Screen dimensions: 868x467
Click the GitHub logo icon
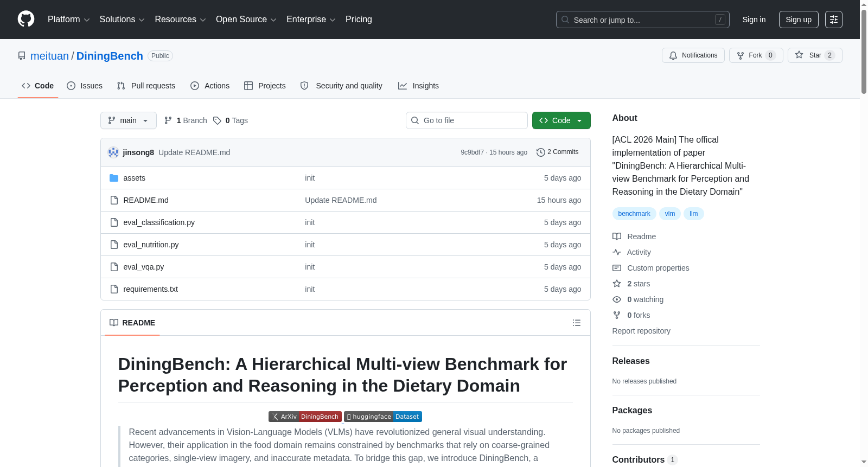(26, 20)
